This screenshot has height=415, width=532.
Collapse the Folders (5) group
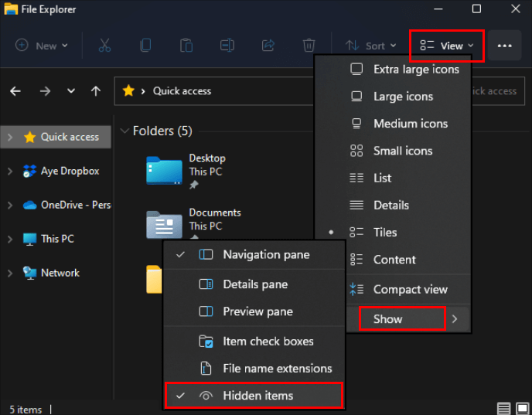coord(124,131)
